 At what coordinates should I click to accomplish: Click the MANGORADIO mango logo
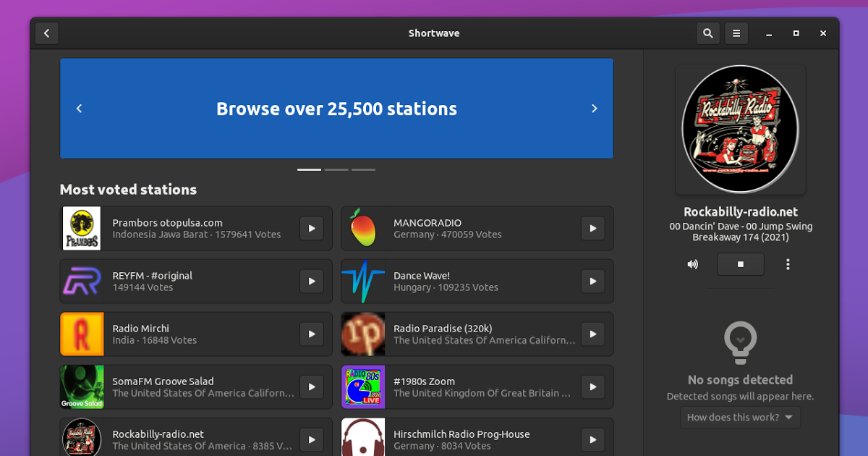point(362,228)
